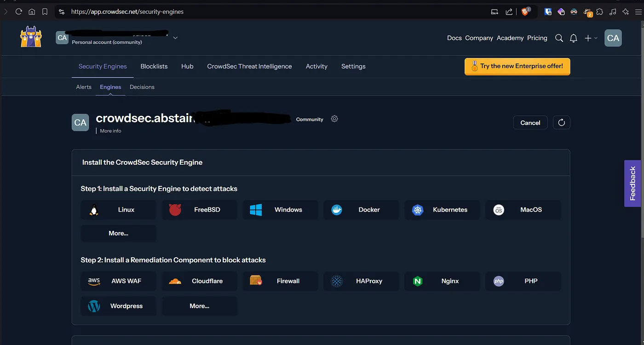Viewport: 644px width, 345px height.
Task: Choose Windows security engine install
Action: point(281,210)
